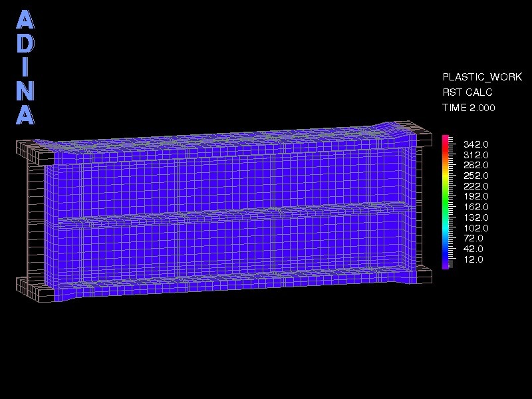This screenshot has width=532, height=399.
Task: Select the RST CALC text label
Action: click(466, 92)
